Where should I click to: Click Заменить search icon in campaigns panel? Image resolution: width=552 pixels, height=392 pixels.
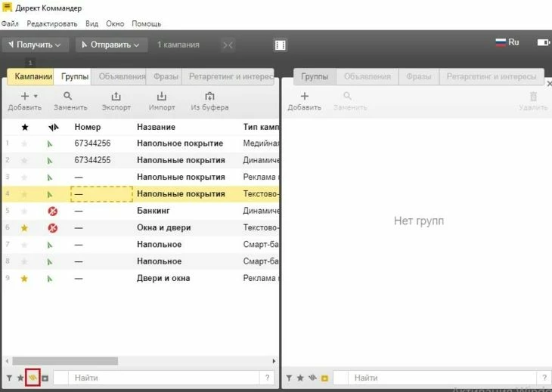pos(67,96)
